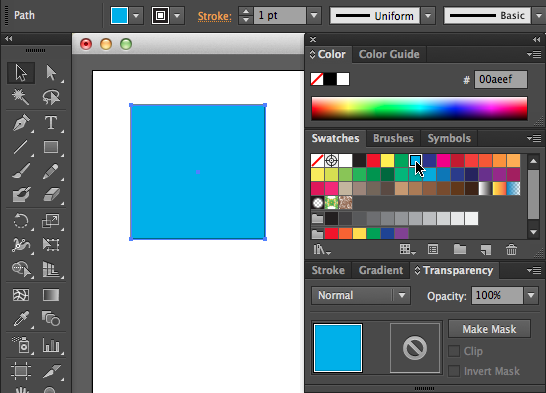Open the stroke weight dropdown
The height and width of the screenshot is (393, 546).
point(314,16)
